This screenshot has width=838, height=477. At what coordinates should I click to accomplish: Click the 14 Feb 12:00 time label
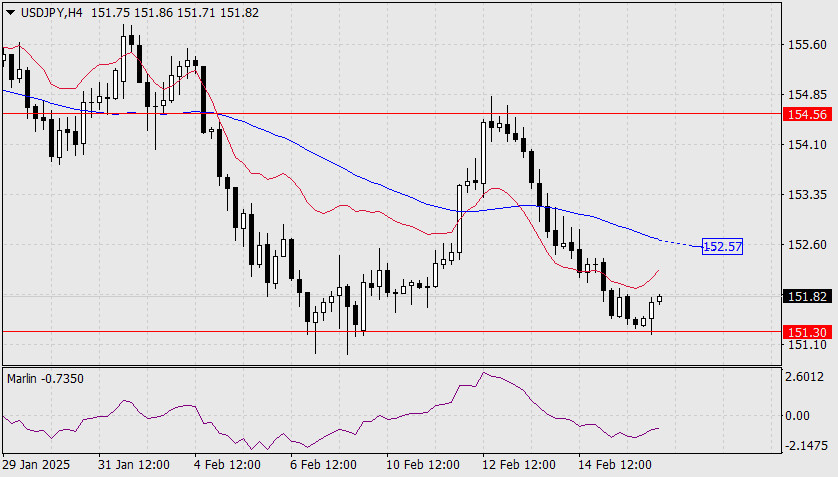(x=615, y=465)
